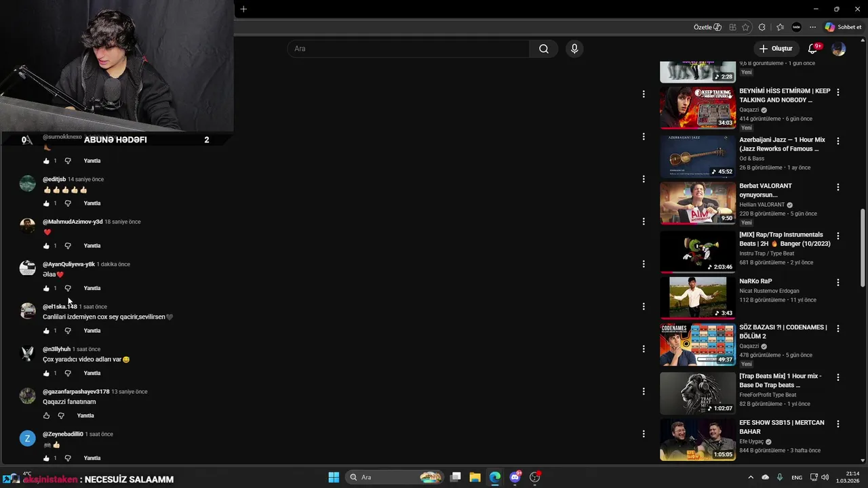Open the favorites list icon
This screenshot has width=868, height=488.
coord(780,27)
